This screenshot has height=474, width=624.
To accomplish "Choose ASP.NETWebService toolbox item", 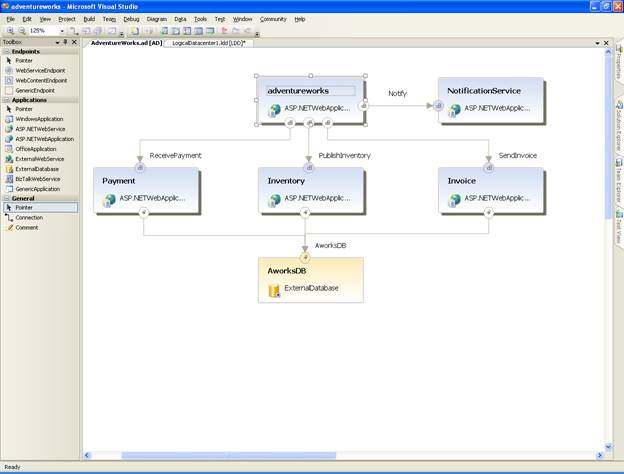I will pos(40,129).
